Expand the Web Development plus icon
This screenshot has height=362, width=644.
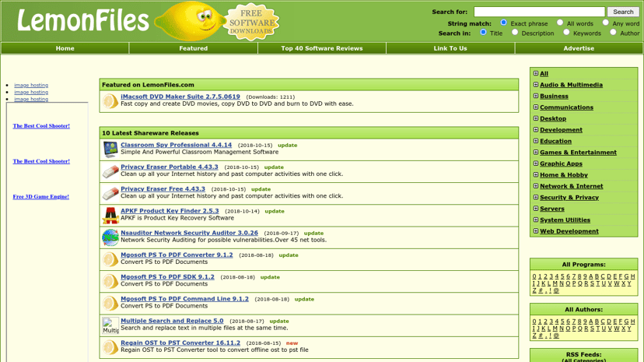pos(536,231)
